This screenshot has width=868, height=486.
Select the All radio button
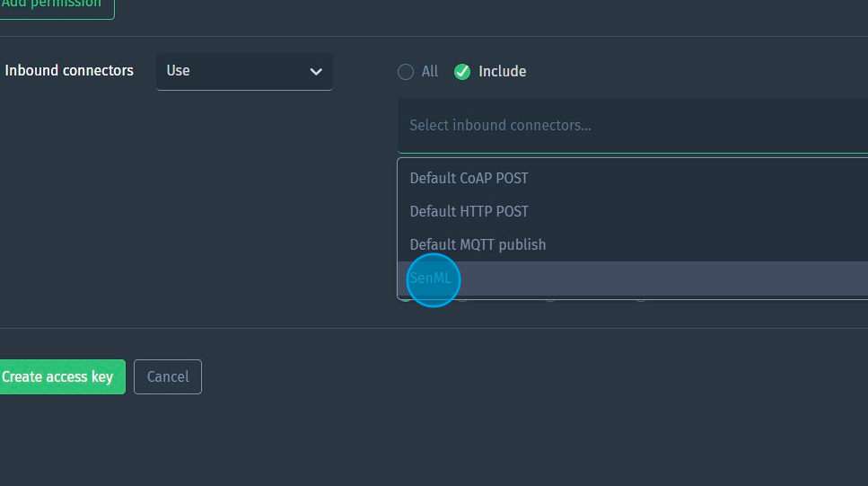coord(406,72)
